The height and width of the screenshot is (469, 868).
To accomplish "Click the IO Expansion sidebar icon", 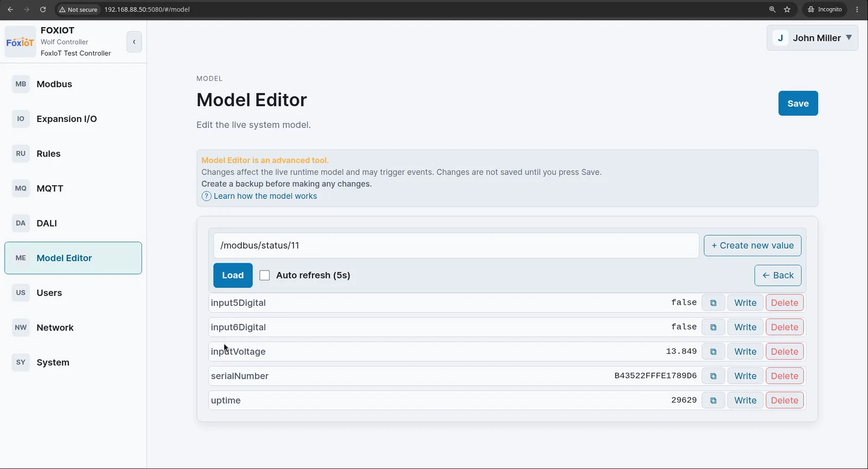I will (x=21, y=119).
